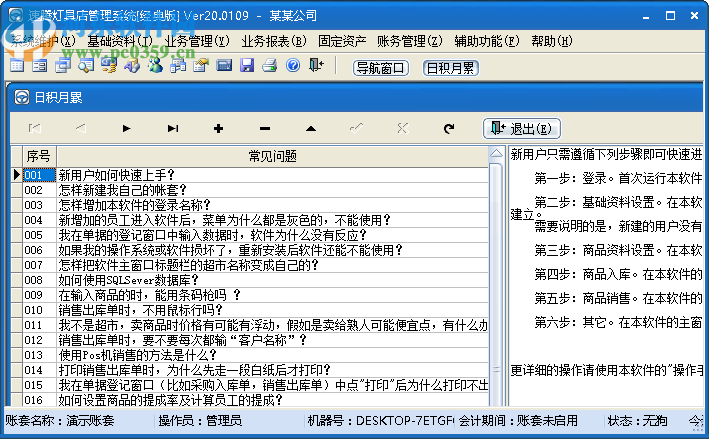
Task: Click the 第一步：登录 text in answer pane
Action: (x=570, y=178)
